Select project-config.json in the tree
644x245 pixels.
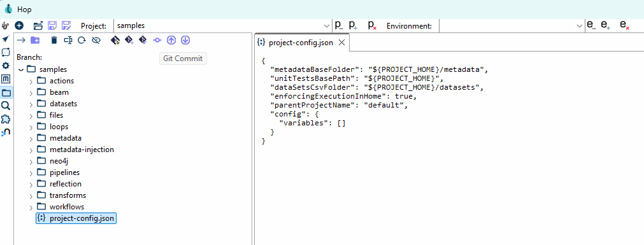76,218
